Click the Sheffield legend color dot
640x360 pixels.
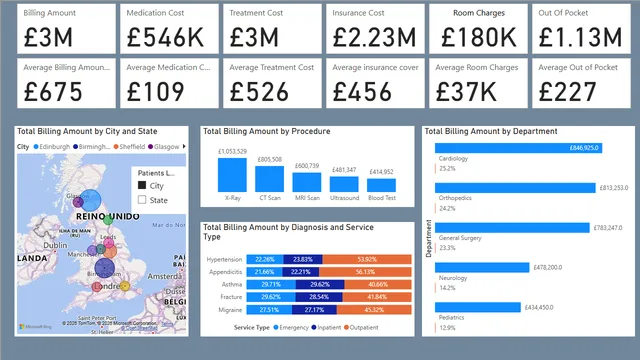[116, 147]
